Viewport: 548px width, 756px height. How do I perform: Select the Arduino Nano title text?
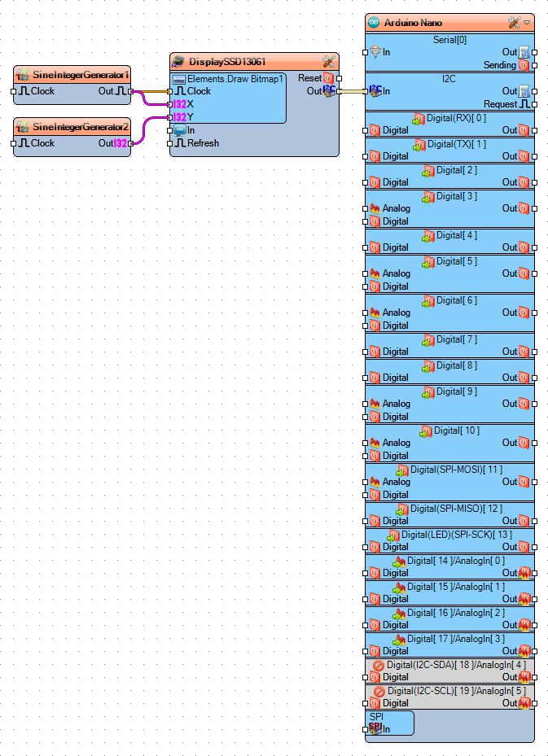pos(413,23)
